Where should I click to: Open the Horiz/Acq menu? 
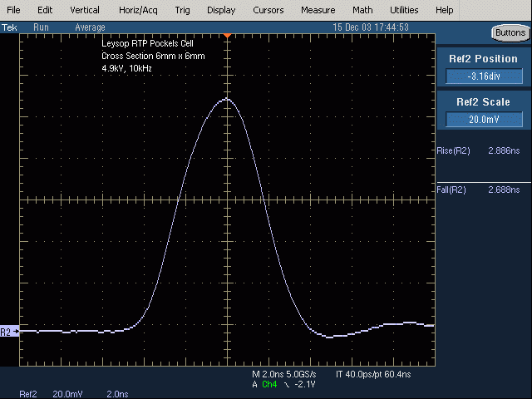tap(138, 10)
